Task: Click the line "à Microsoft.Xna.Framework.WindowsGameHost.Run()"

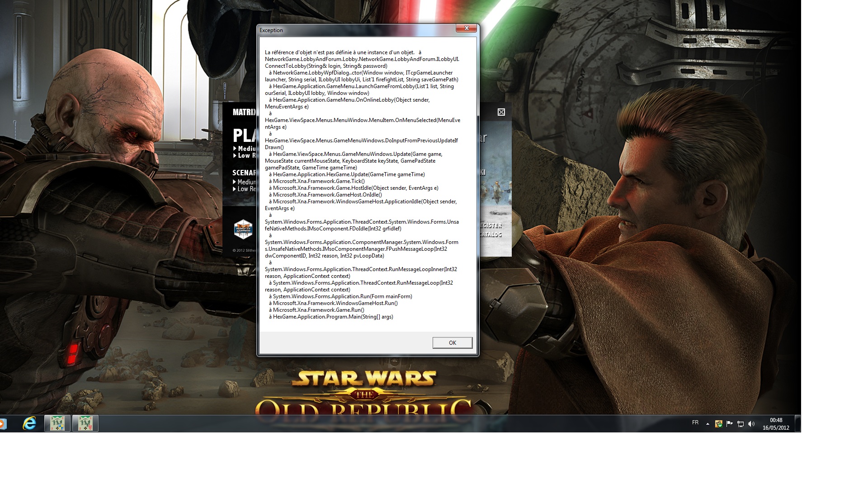Action: (x=333, y=303)
